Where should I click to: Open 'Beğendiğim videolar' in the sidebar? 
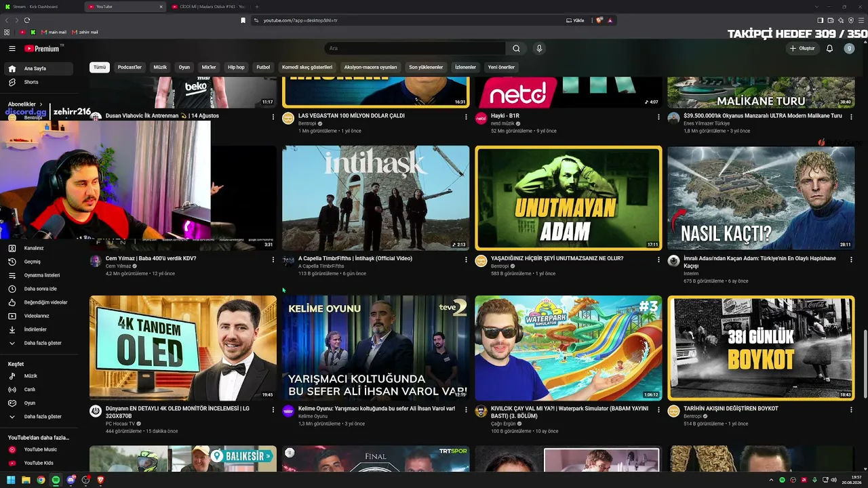point(38,302)
